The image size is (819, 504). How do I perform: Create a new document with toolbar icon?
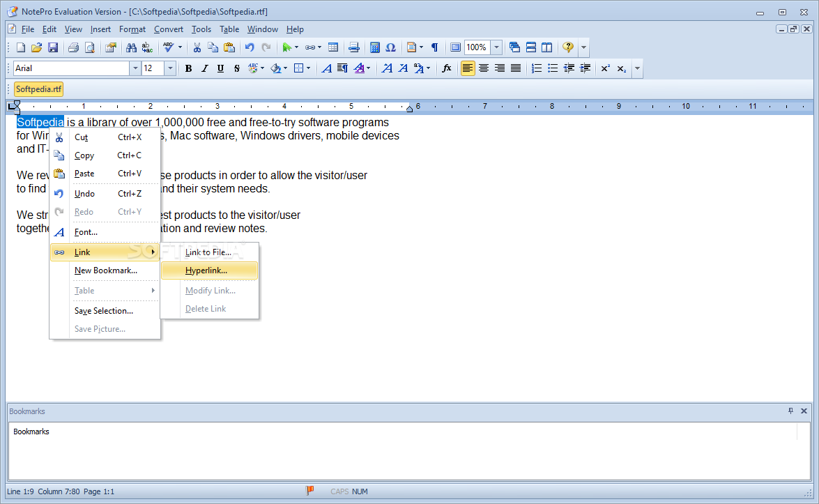pyautogui.click(x=20, y=47)
